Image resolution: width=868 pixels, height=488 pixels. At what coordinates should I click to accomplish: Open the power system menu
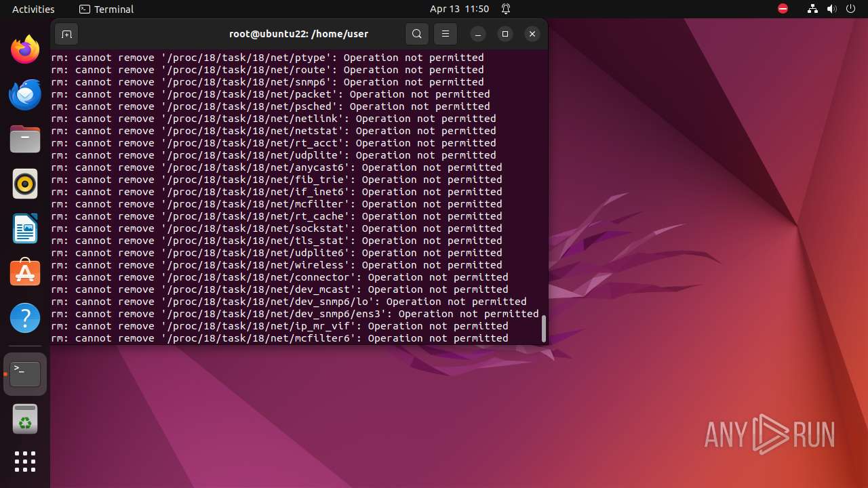(852, 9)
